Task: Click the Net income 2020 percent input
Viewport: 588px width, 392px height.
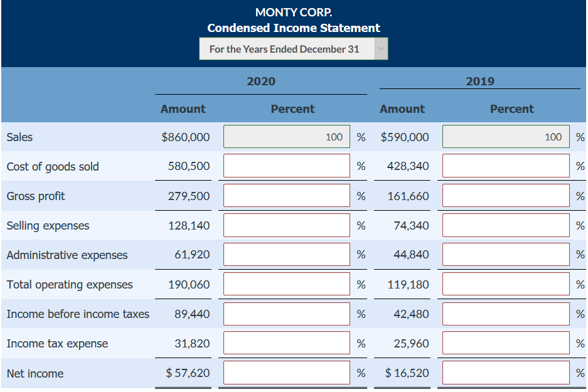Action: [286, 373]
